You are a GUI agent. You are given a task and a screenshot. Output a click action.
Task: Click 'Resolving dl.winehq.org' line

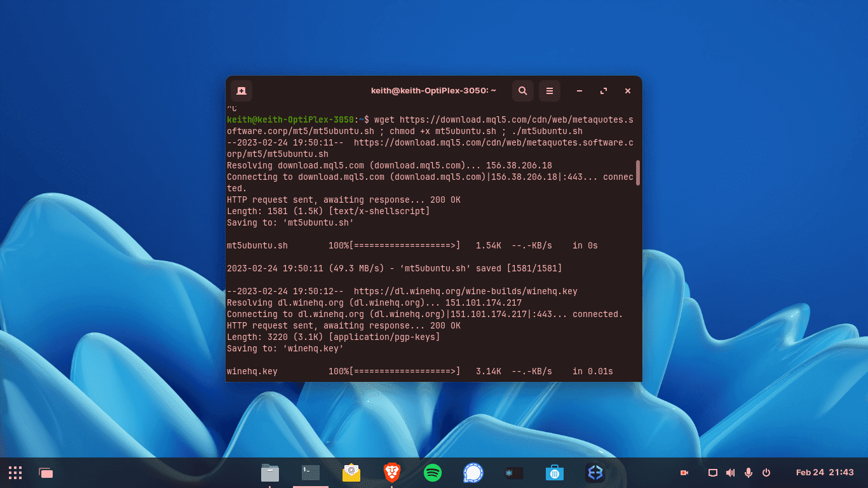click(x=374, y=302)
